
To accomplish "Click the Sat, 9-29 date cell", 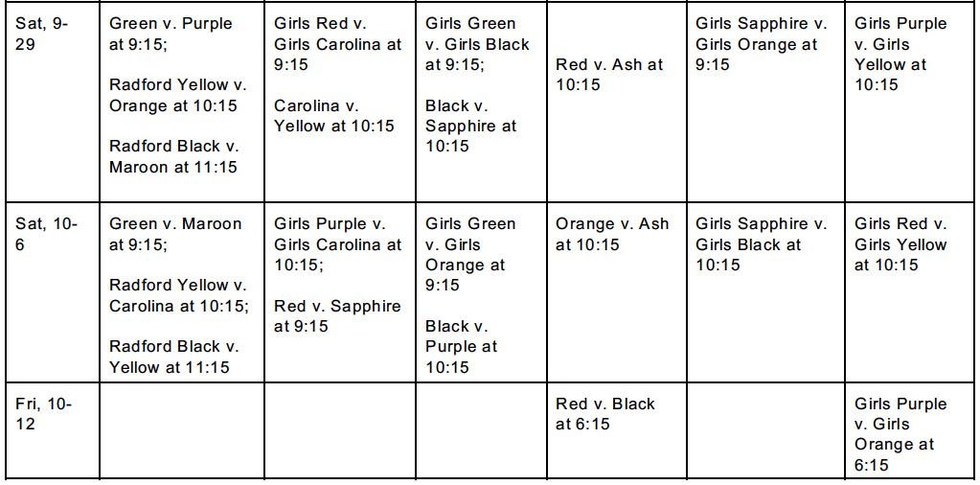I will pos(41,34).
